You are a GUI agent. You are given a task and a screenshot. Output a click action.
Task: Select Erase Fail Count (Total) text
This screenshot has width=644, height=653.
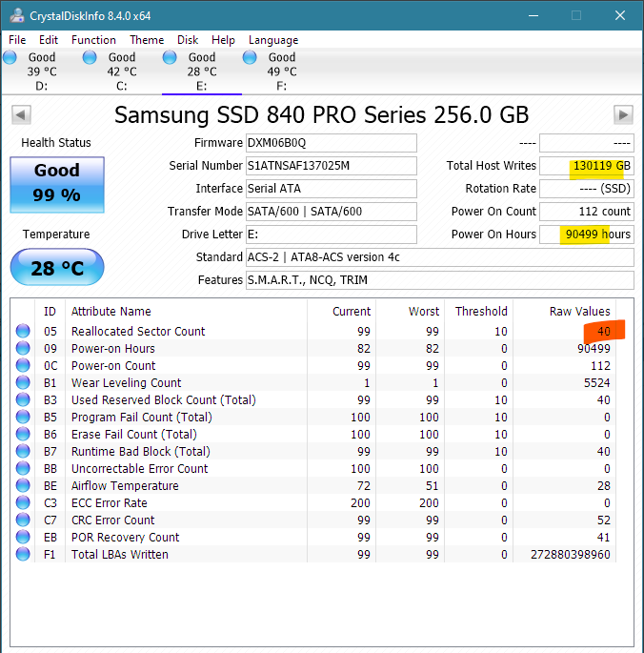[x=134, y=435]
